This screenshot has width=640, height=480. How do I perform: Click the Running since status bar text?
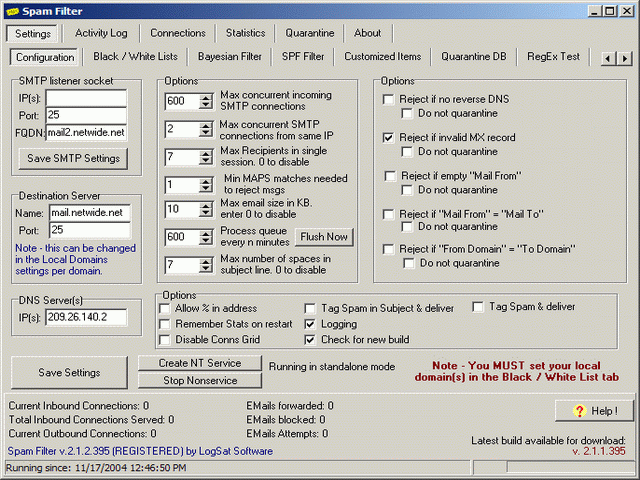[x=96, y=468]
